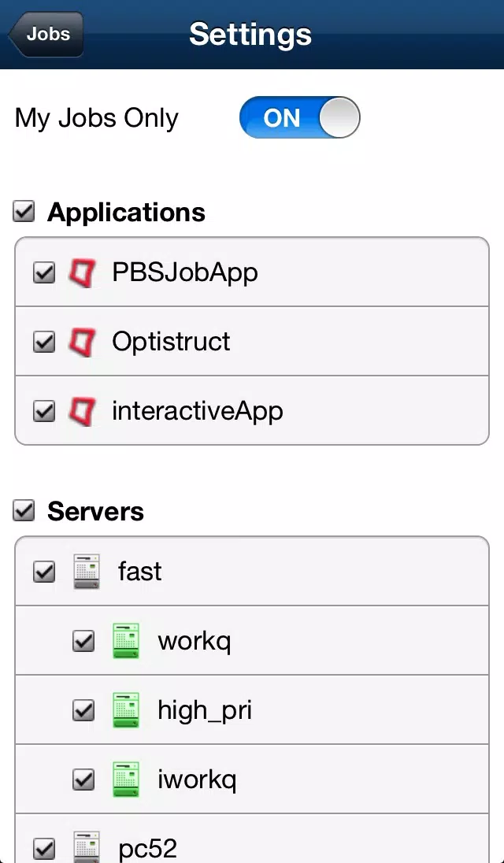Uncheck the Optistruct checkbox

click(x=44, y=343)
